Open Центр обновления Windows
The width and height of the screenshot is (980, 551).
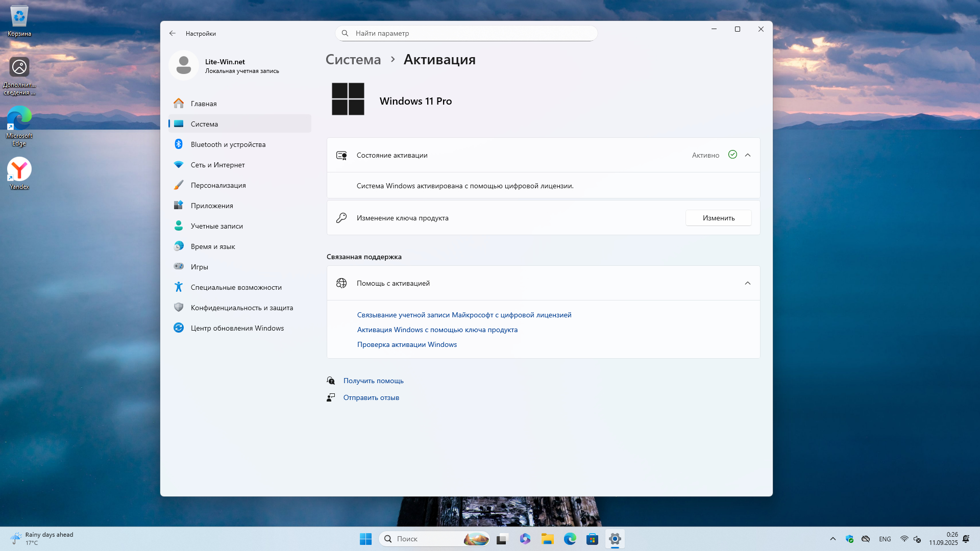pyautogui.click(x=237, y=328)
